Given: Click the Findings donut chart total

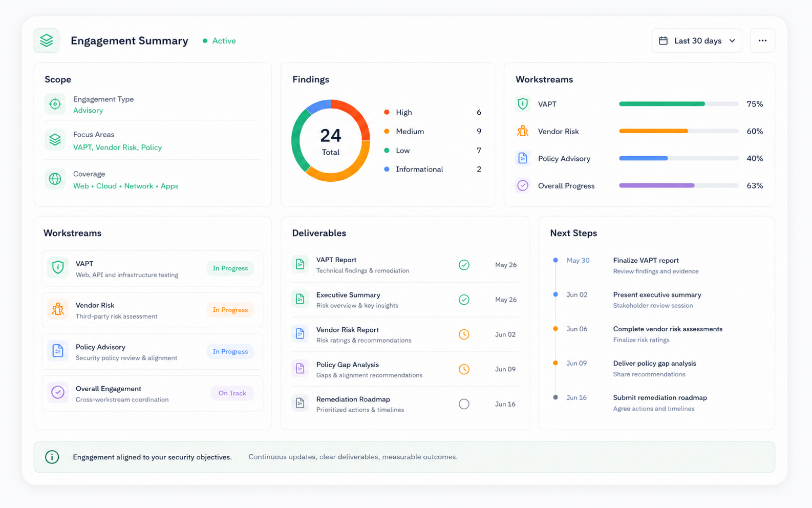Looking at the screenshot, I should point(331,141).
